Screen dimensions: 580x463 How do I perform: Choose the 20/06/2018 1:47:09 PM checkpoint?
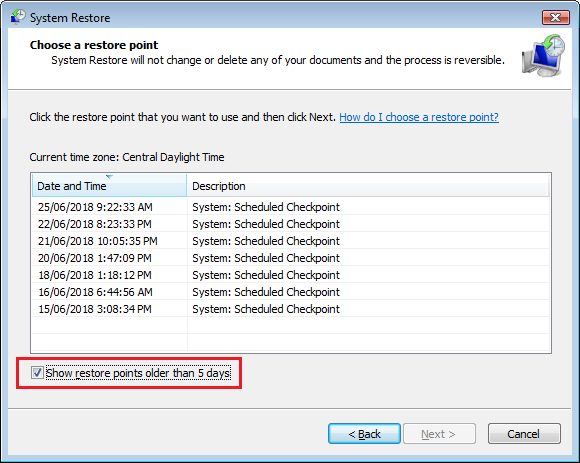pyautogui.click(x=291, y=258)
